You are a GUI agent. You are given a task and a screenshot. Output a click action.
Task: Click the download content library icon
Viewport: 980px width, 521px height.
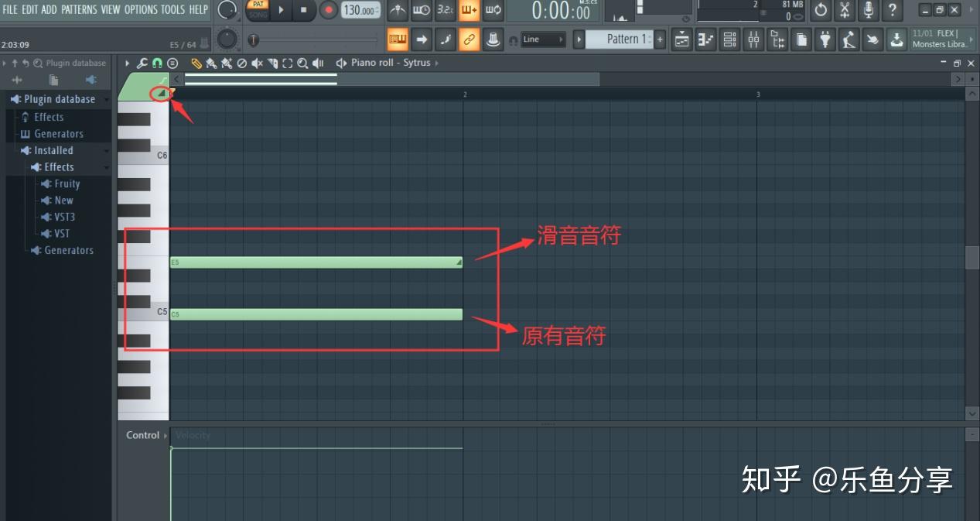tap(897, 39)
